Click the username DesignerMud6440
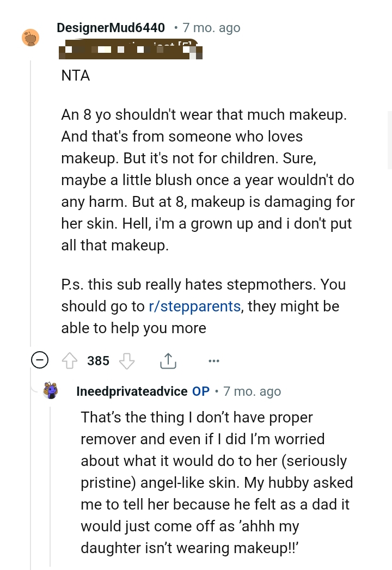392x570 pixels. point(111,28)
